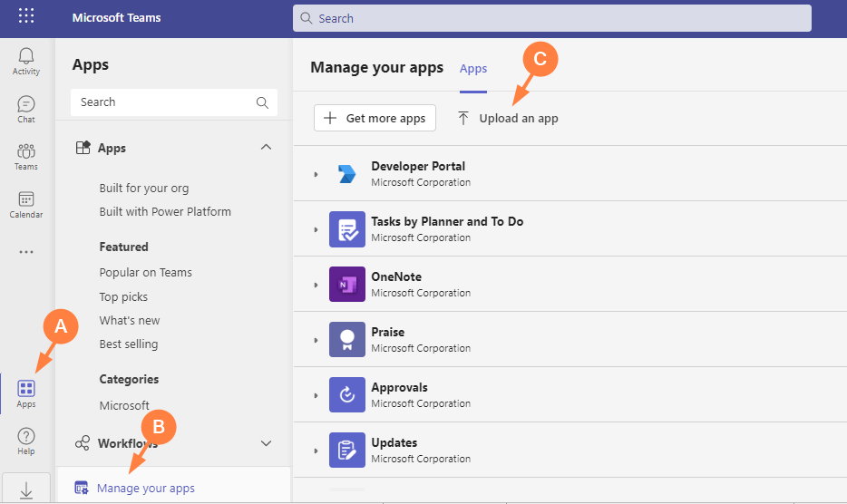This screenshot has width=847, height=504.
Task: Show more apps via ellipsis in rail
Action: click(26, 252)
